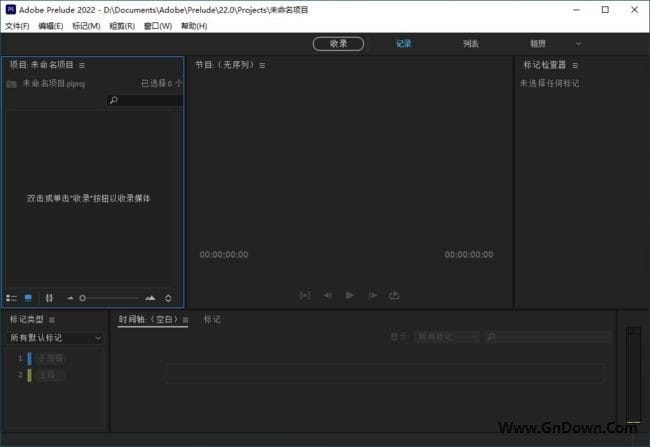
Task: Click the 标记类型 panel title
Action: click(x=27, y=319)
